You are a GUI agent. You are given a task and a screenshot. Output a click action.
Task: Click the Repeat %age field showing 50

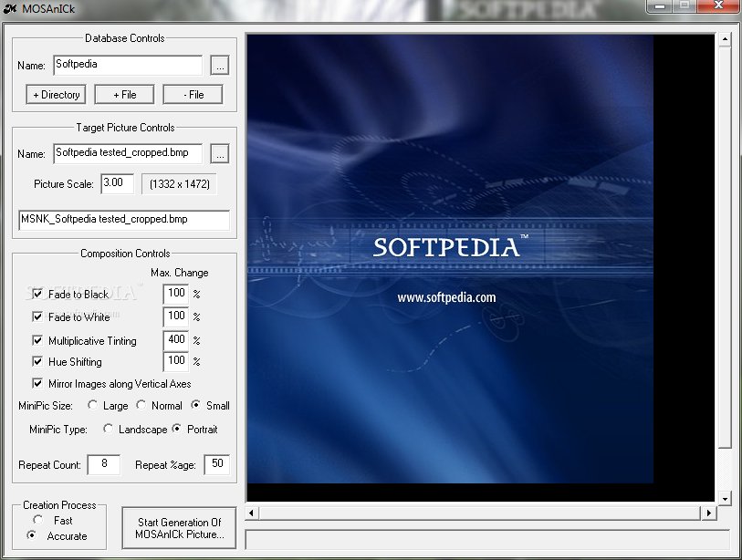coord(217,464)
